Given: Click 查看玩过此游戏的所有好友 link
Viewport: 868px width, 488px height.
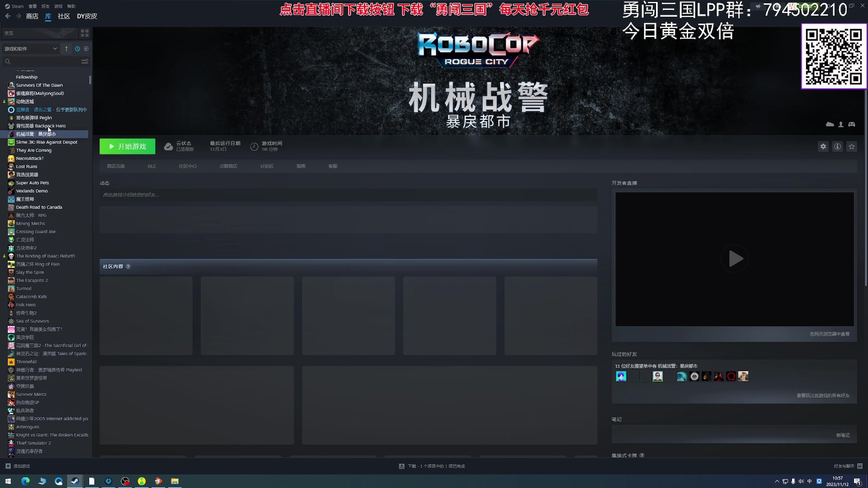Looking at the screenshot, I should click(823, 395).
